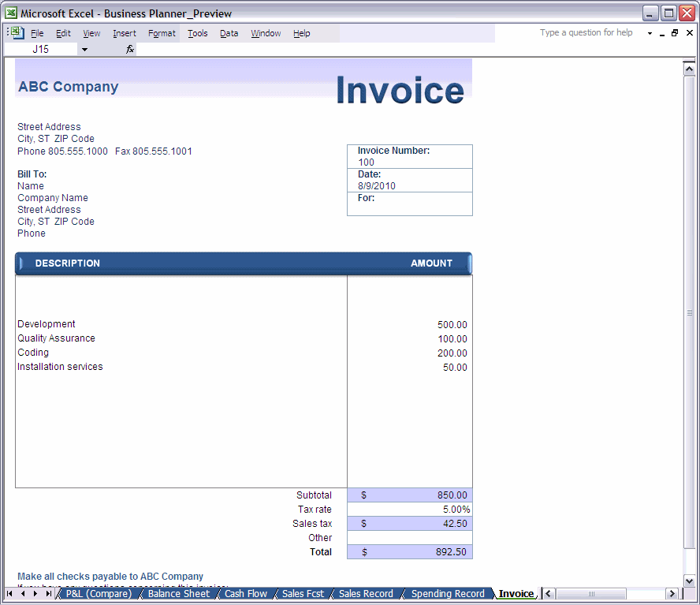
Task: Select the Development description cell
Action: pyautogui.click(x=47, y=324)
